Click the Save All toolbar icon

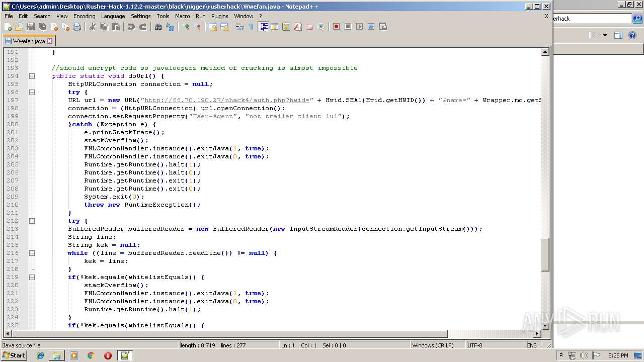[x=42, y=27]
